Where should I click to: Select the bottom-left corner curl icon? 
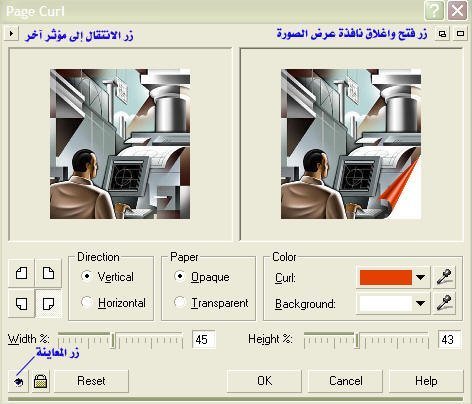[x=22, y=303]
